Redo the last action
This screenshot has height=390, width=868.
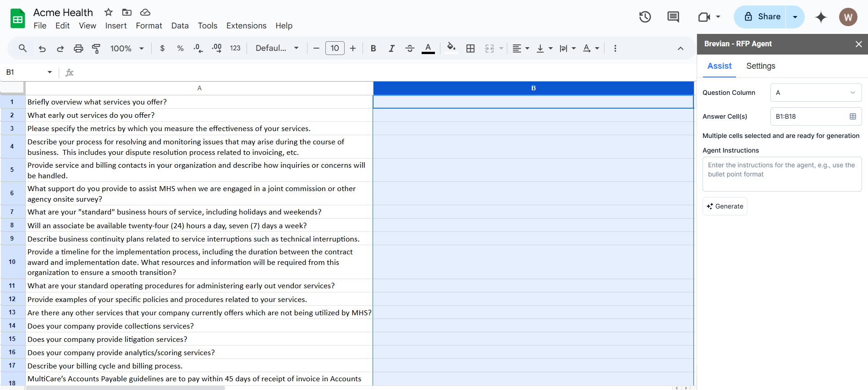(60, 48)
